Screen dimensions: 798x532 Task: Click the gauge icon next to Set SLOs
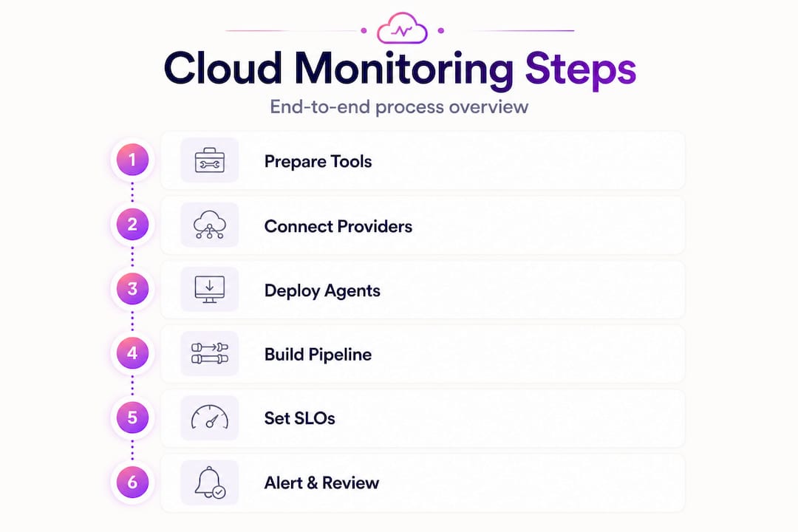coord(210,417)
